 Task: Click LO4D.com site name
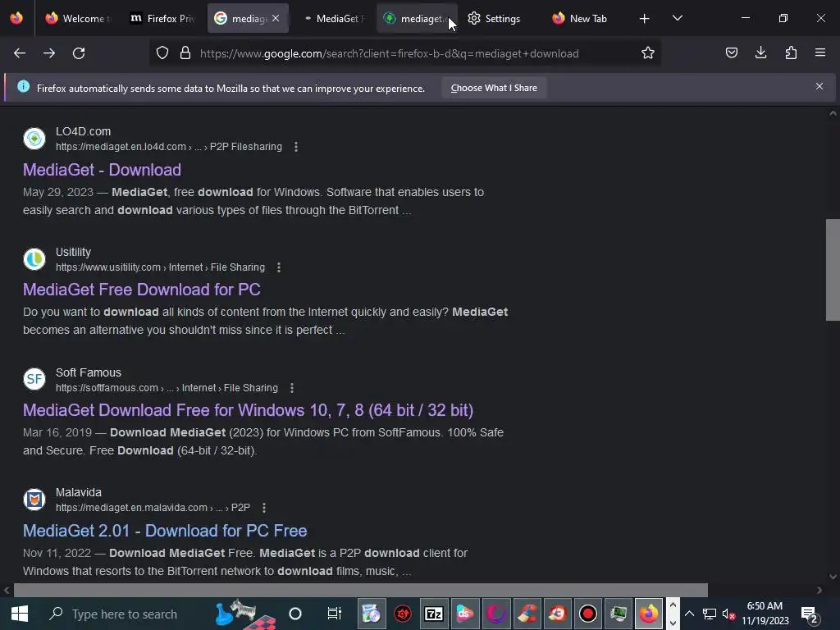[83, 131]
